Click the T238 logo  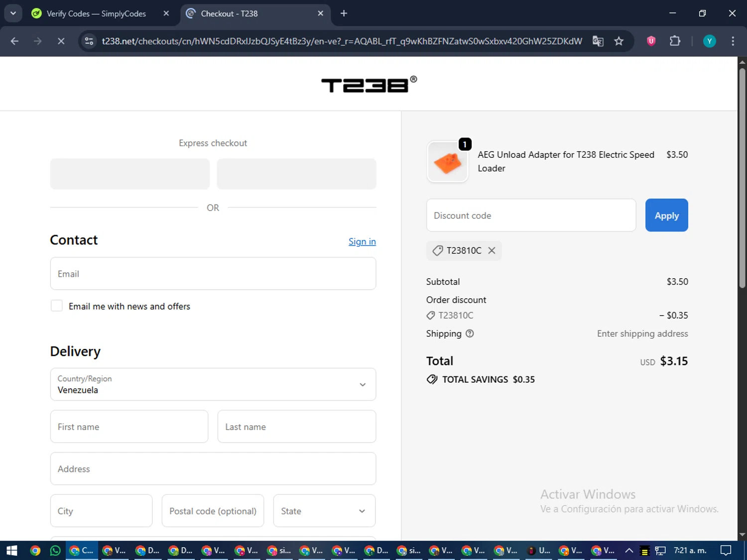click(369, 85)
